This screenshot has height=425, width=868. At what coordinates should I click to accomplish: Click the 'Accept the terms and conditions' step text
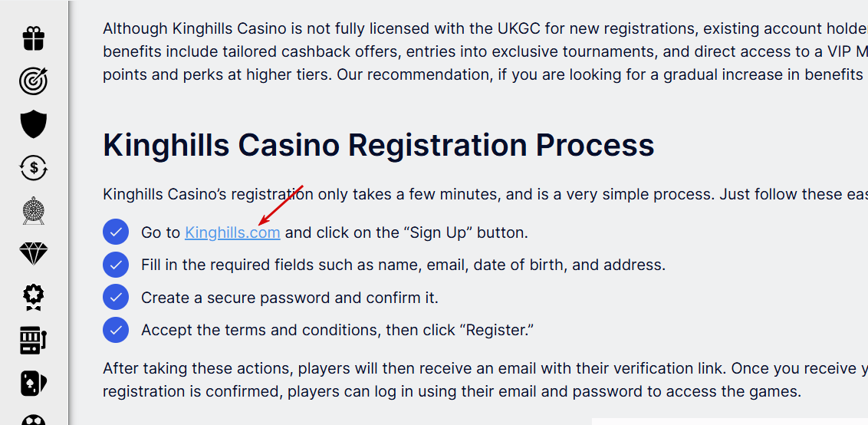coord(337,331)
